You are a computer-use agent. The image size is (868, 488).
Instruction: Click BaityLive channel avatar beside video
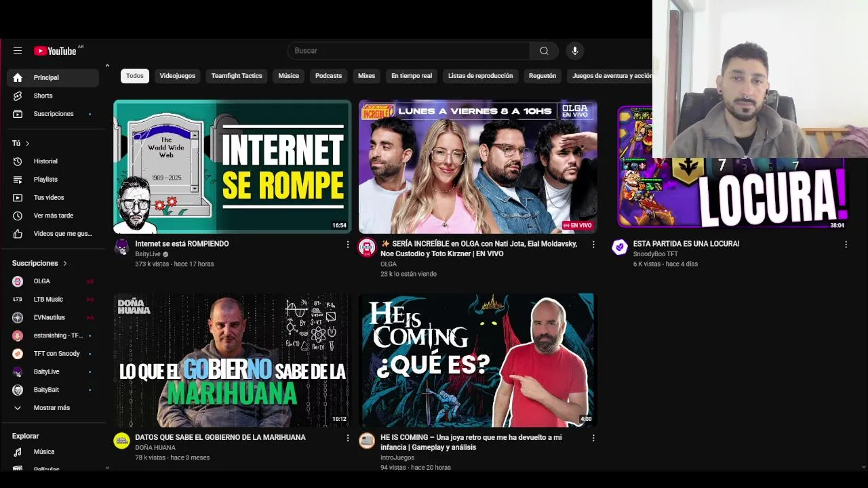[x=121, y=247]
